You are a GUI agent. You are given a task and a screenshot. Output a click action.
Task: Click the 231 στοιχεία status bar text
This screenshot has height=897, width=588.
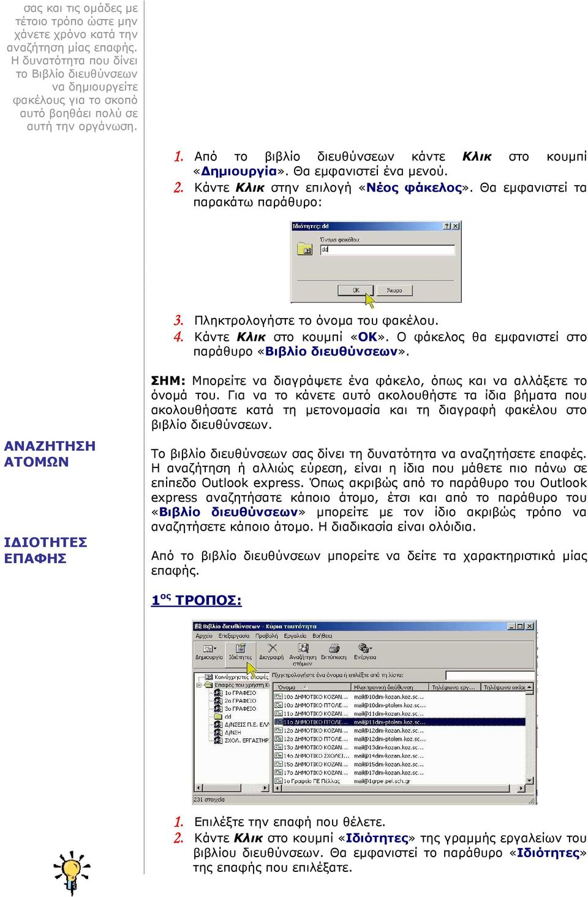[x=209, y=800]
